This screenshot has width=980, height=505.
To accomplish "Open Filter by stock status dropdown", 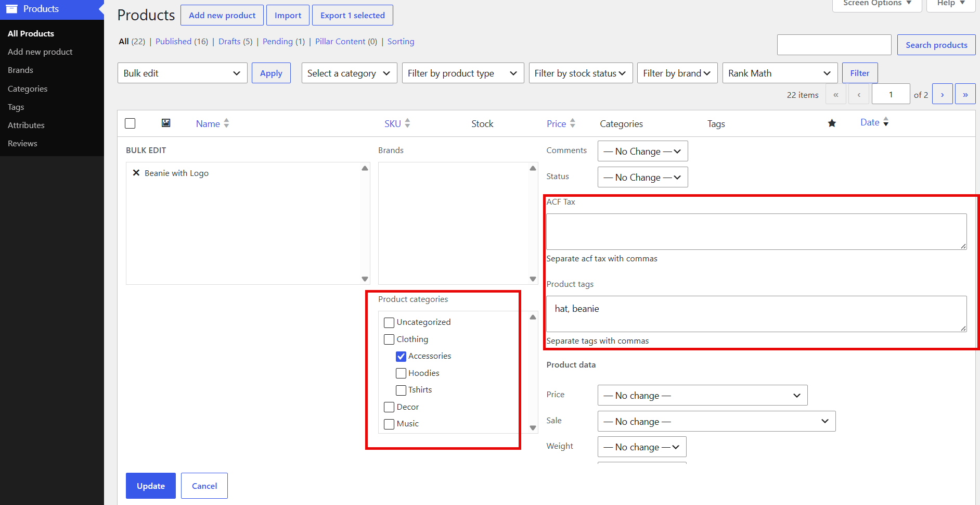I will [581, 73].
